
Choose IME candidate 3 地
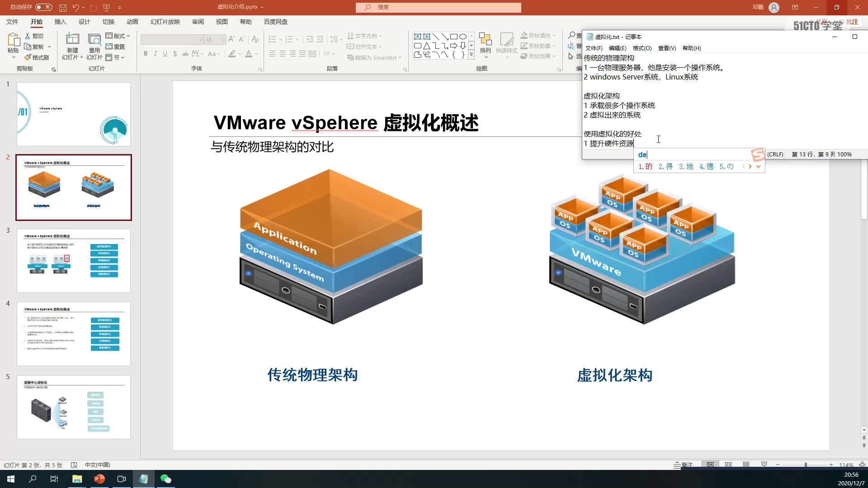tap(686, 166)
